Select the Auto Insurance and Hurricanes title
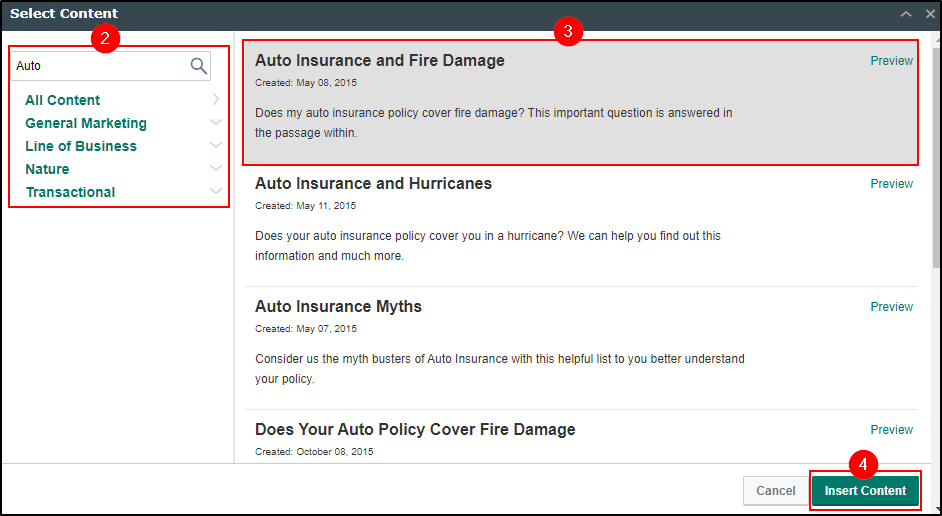This screenshot has width=942, height=516. [374, 183]
